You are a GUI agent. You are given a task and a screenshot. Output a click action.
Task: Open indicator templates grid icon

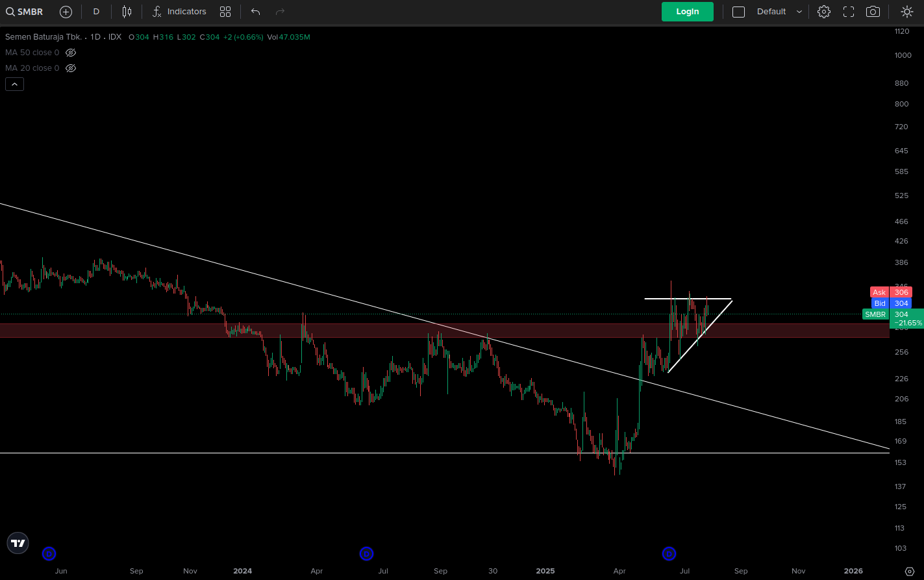[225, 12]
